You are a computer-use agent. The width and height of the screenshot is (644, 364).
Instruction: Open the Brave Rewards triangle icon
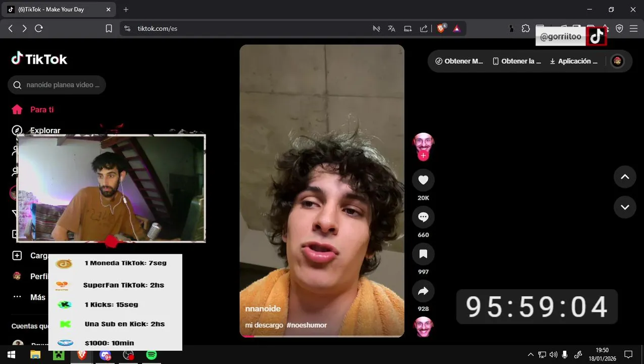457,29
